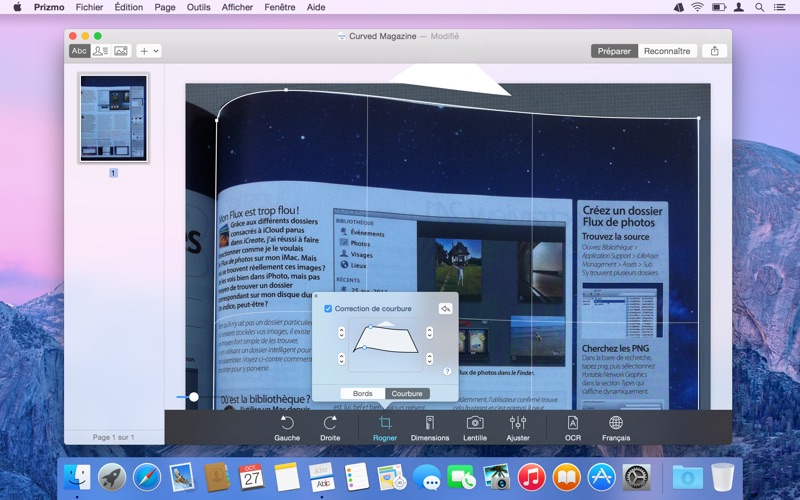800x500 pixels.
Task: Open Notification Center in menu bar
Action: click(779, 7)
